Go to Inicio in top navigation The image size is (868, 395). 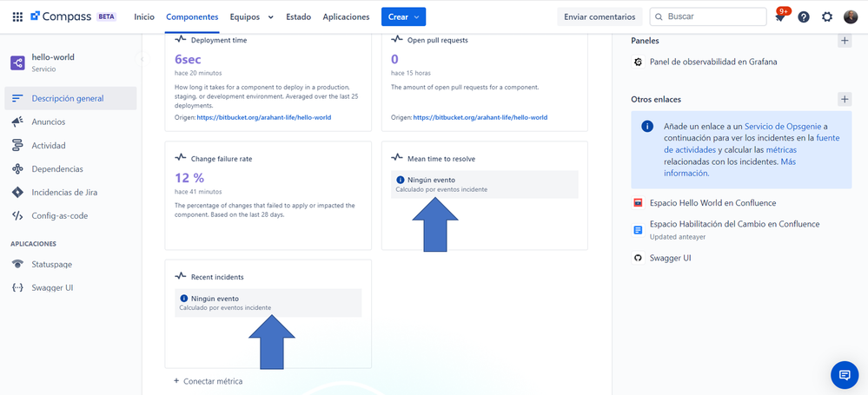[144, 16]
